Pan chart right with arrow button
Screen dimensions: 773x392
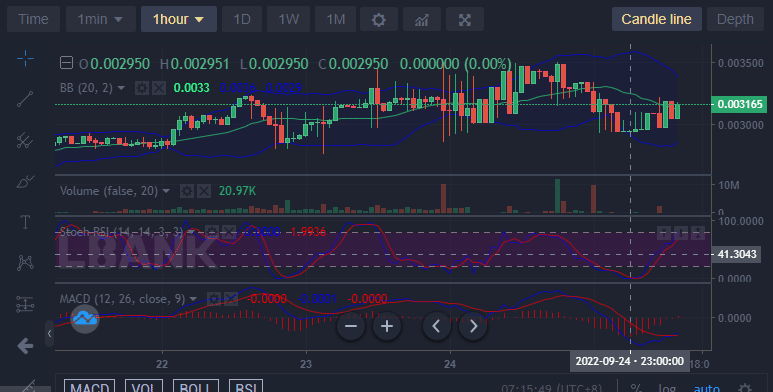tap(473, 326)
